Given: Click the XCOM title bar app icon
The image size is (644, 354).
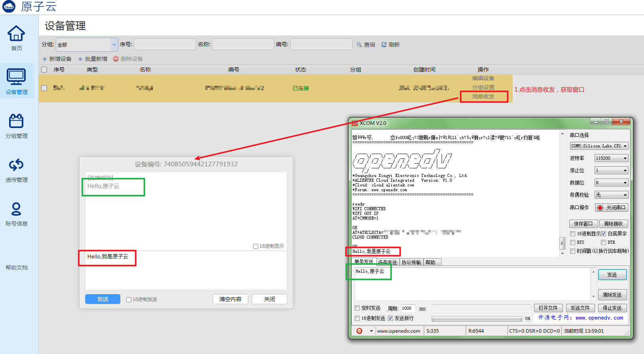Looking at the screenshot, I should 355,123.
